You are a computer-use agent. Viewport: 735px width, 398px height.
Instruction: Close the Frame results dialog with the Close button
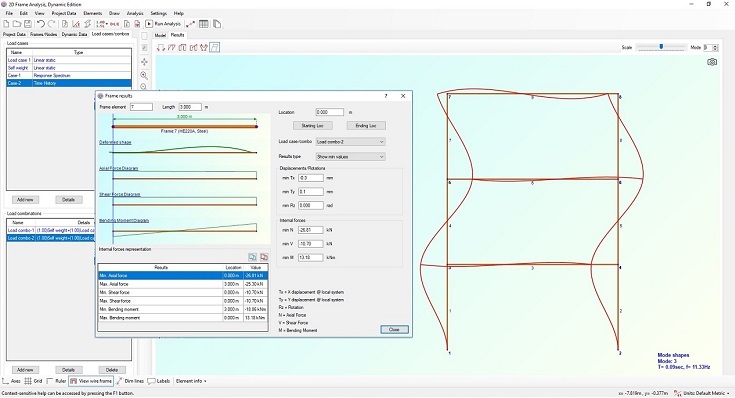[x=394, y=330]
